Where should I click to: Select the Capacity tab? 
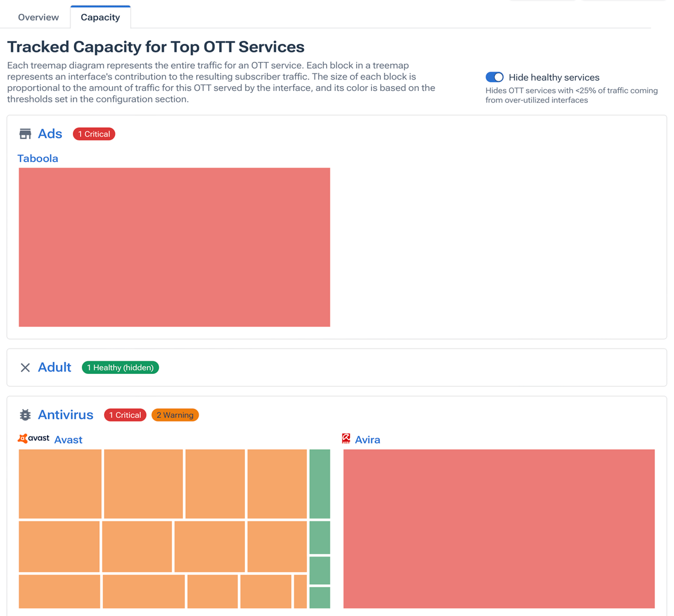(100, 17)
